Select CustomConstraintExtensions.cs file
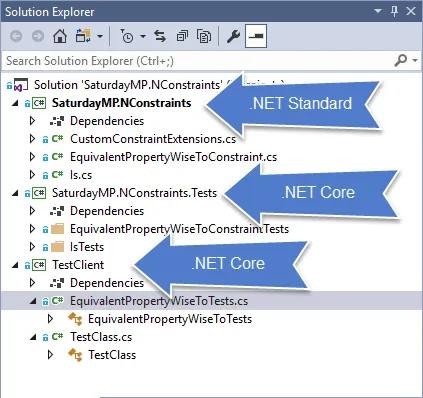This screenshot has height=398, width=423. click(153, 139)
